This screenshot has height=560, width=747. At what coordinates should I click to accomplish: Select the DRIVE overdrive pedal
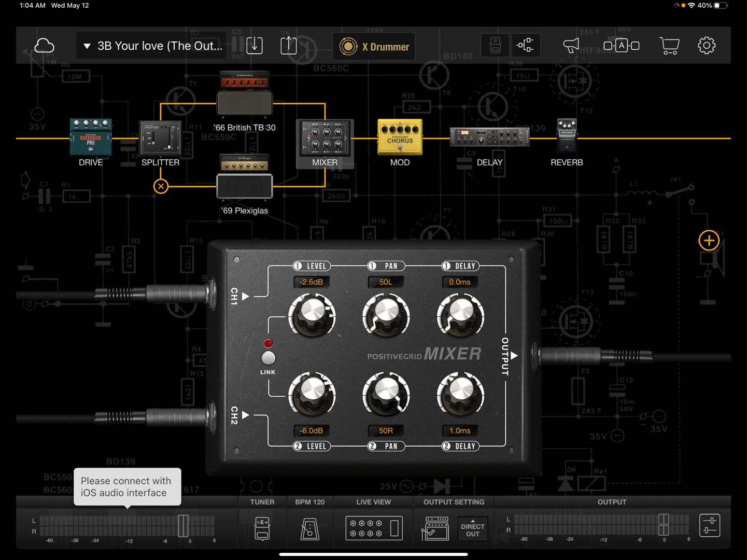pos(91,137)
